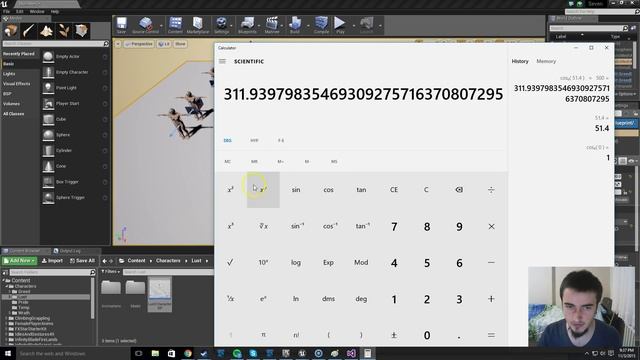
Task: Click the Build toolbar icon
Action: 295,24
